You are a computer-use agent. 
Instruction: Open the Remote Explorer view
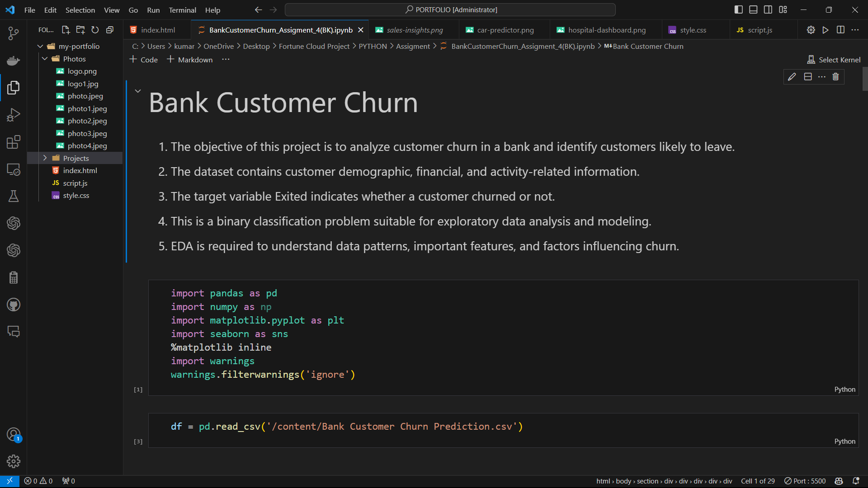13,169
